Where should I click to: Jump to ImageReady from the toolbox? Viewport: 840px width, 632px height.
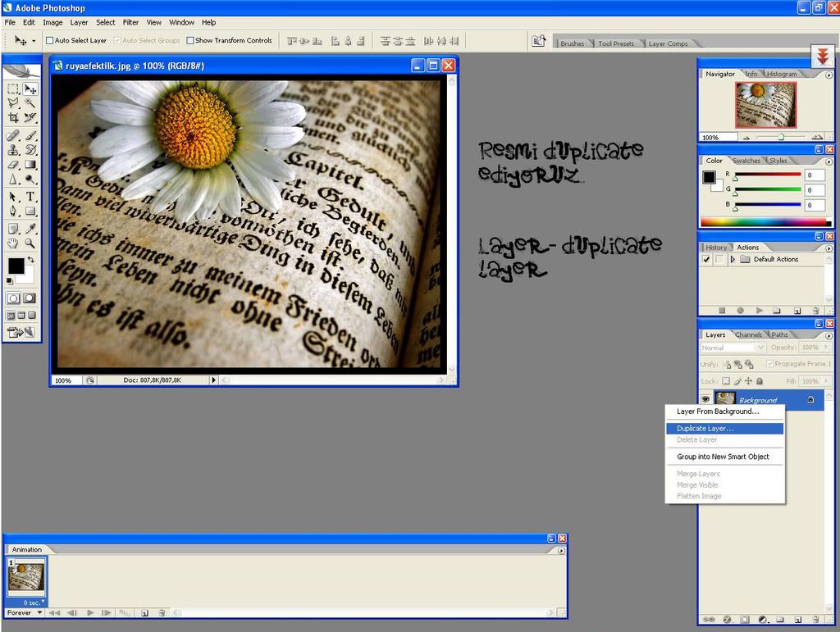(21, 332)
